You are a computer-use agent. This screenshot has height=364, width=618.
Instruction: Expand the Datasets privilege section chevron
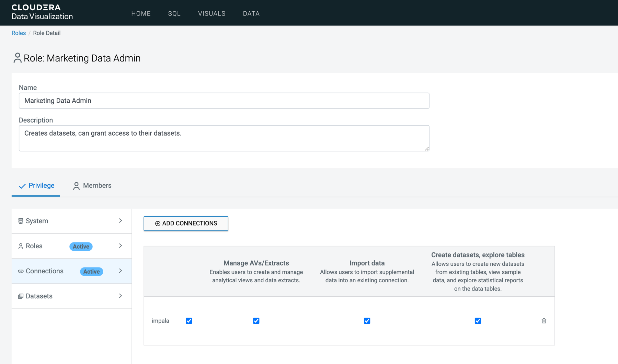[121, 296]
